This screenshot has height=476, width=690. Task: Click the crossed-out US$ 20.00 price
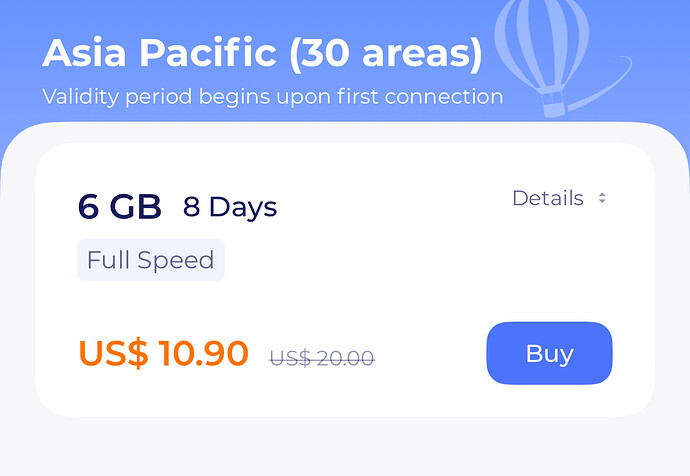322,357
